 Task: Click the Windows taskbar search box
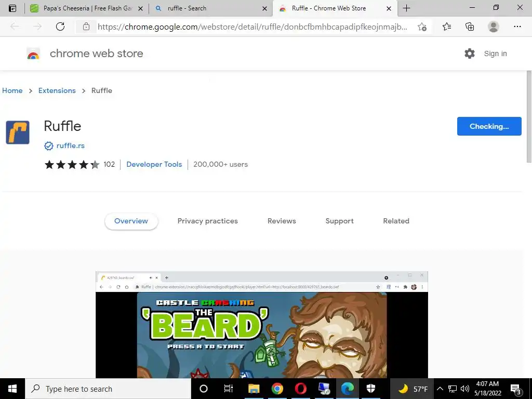pos(108,389)
